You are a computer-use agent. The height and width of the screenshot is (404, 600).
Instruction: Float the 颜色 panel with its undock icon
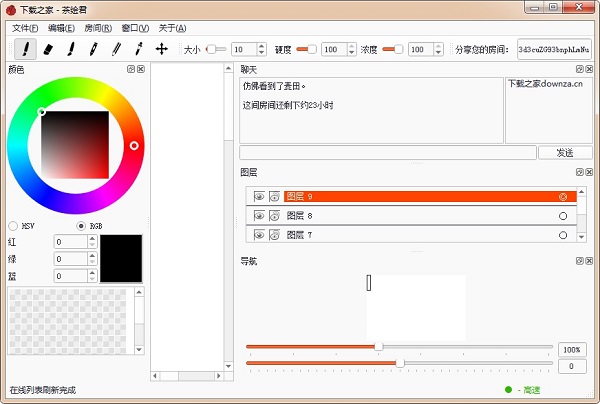tap(131, 69)
